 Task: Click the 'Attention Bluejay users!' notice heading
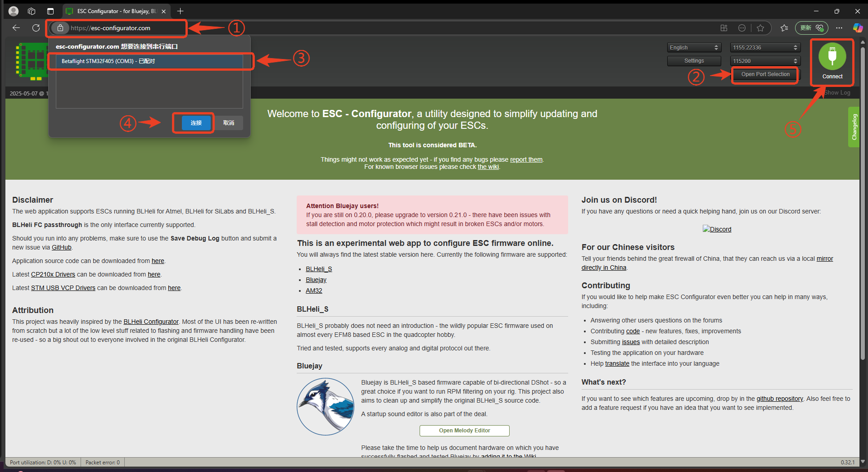click(342, 206)
